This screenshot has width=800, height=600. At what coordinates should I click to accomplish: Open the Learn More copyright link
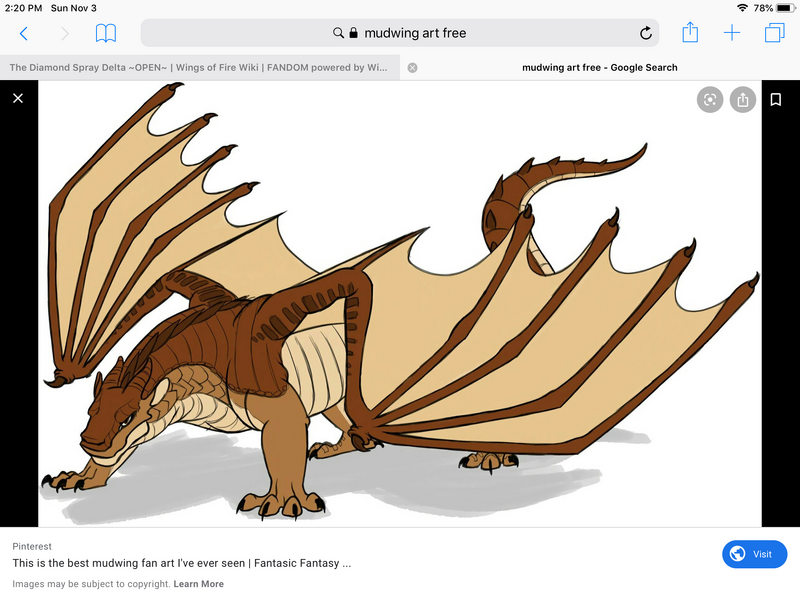click(198, 584)
